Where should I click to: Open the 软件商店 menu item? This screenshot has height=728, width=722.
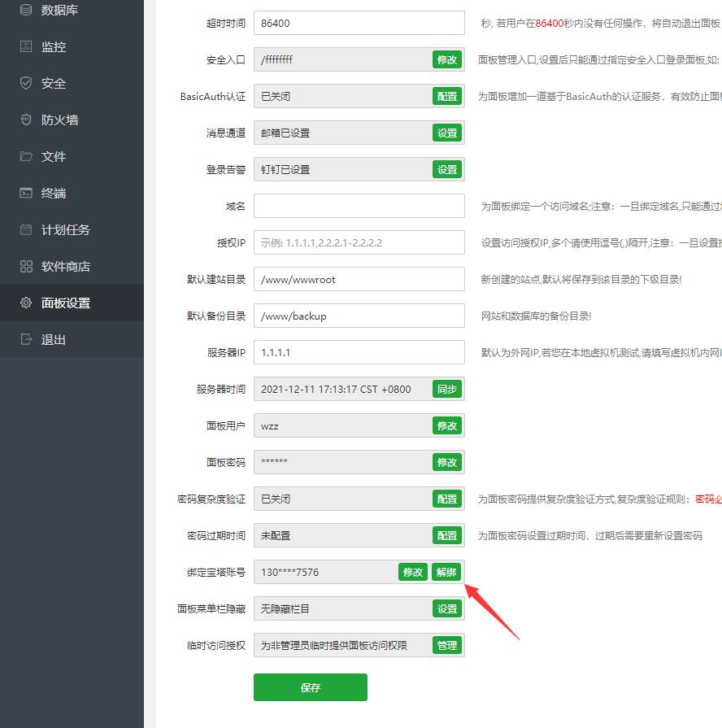coord(72,266)
